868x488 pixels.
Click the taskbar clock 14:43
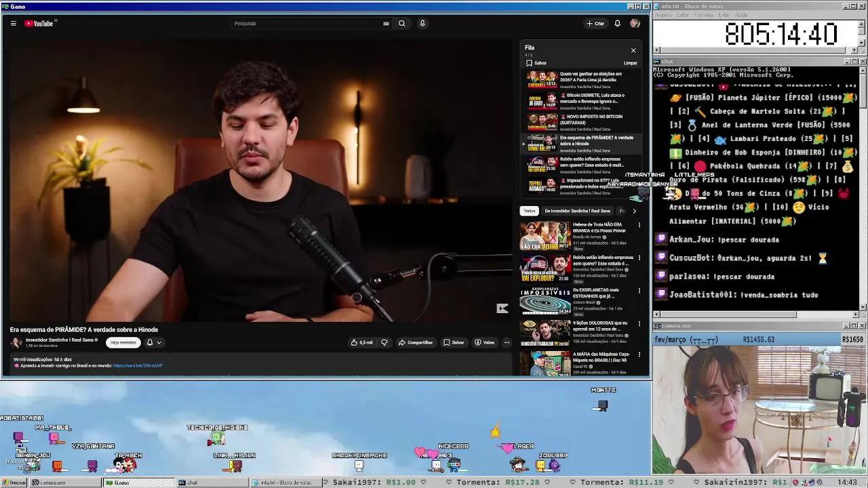point(847,483)
